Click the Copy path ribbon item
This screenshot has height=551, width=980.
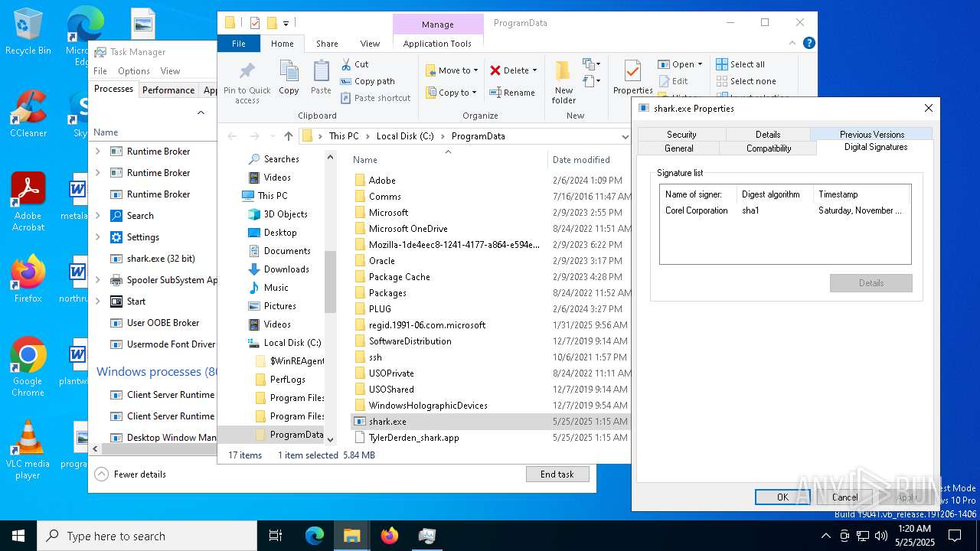click(367, 81)
